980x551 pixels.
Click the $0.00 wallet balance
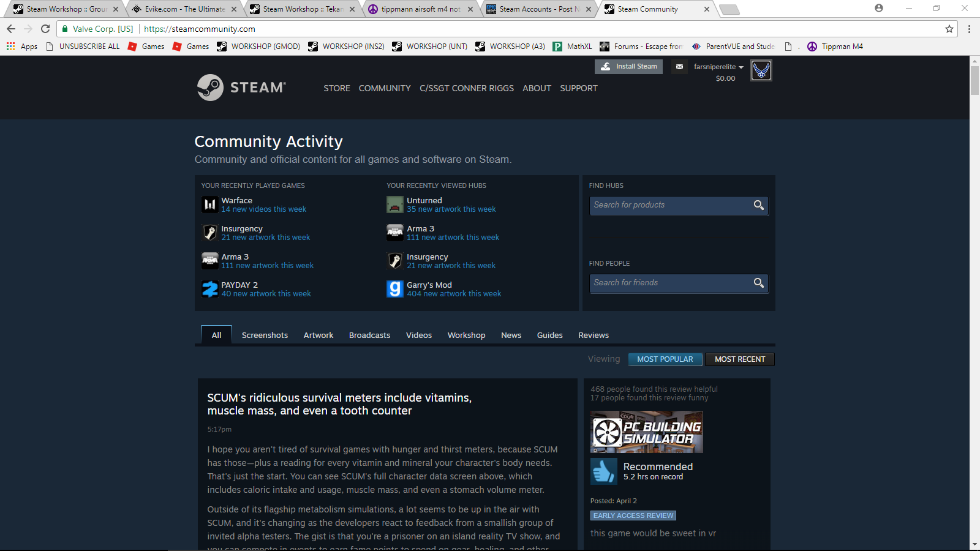(x=726, y=78)
